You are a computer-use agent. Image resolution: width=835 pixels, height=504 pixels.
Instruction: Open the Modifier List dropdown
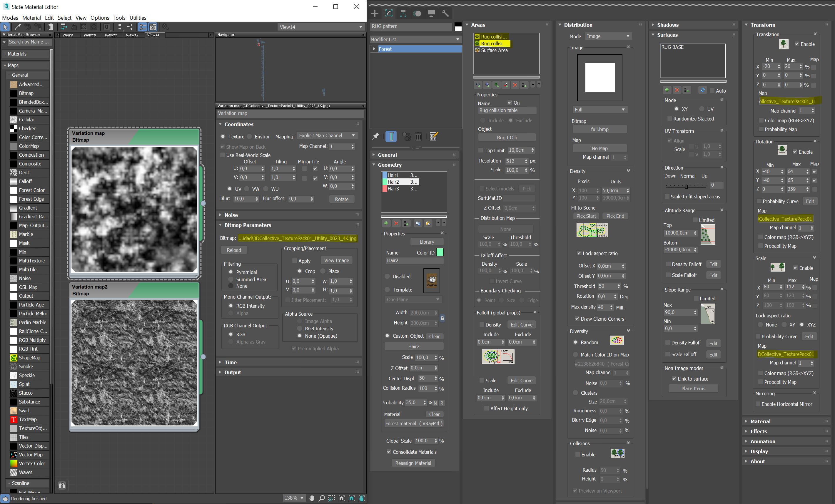tap(415, 39)
